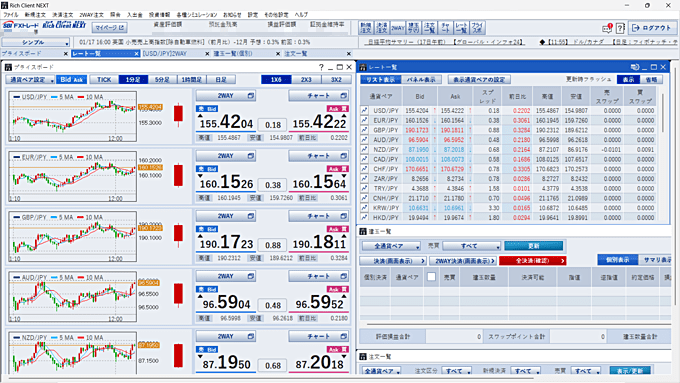
Task: Close the 建玉一覧(個別) tab with its X
Action: click(x=278, y=54)
